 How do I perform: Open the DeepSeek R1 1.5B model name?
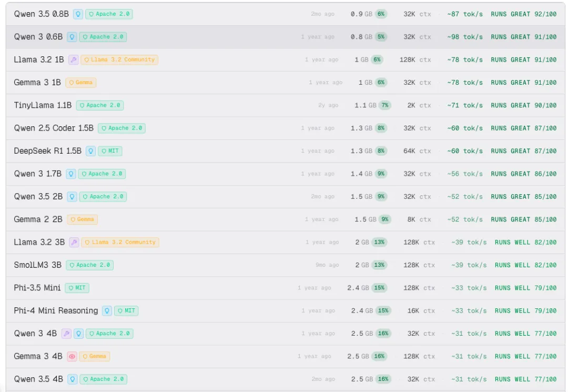[x=47, y=151]
